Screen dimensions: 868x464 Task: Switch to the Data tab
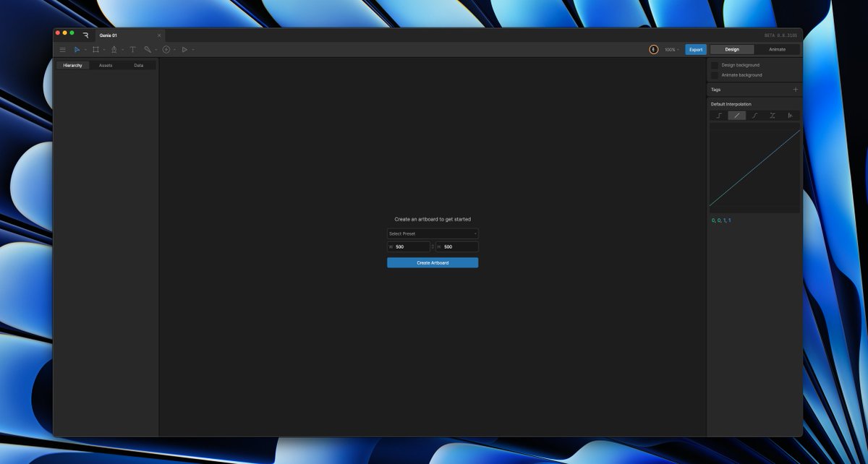click(139, 65)
